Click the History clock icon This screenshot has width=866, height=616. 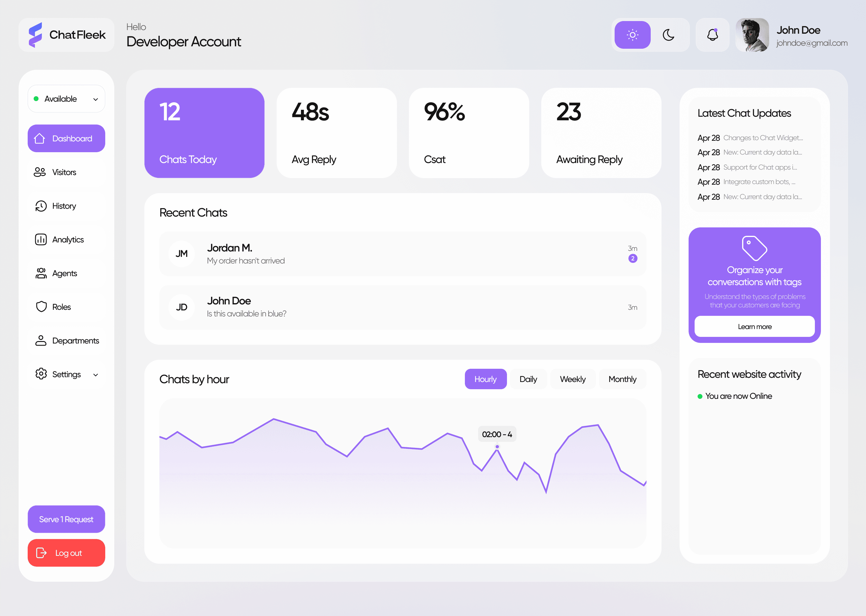pyautogui.click(x=41, y=206)
